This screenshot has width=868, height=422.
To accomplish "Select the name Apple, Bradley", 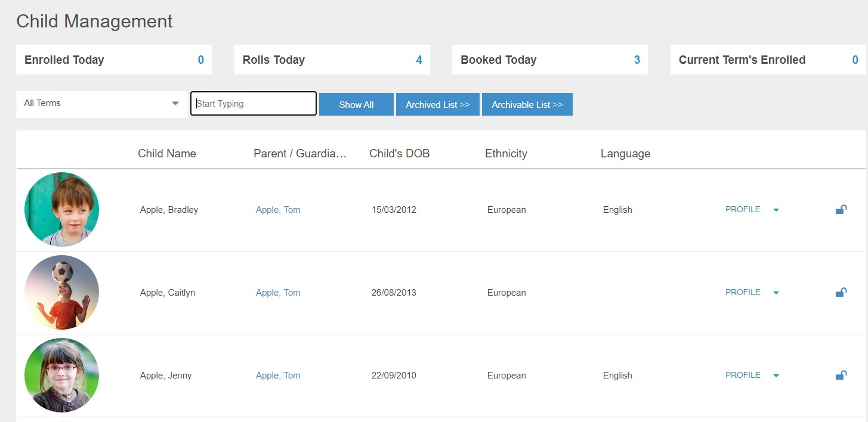I will [169, 210].
